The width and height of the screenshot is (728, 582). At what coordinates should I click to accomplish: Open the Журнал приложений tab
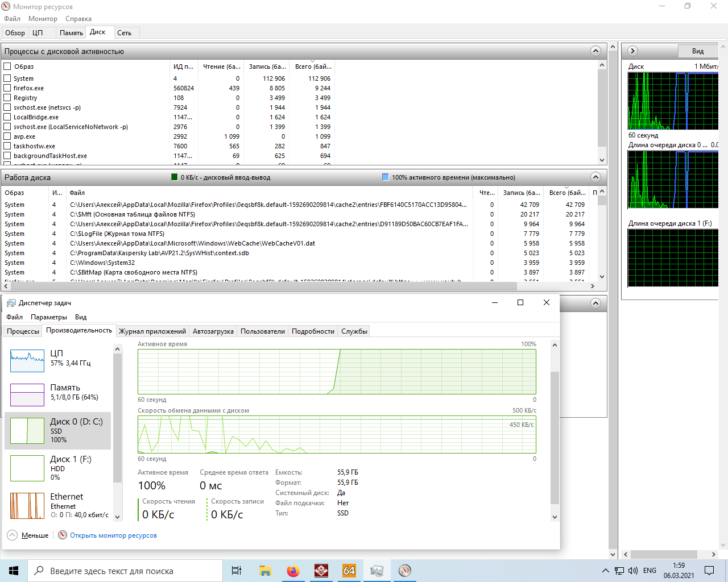click(x=152, y=331)
